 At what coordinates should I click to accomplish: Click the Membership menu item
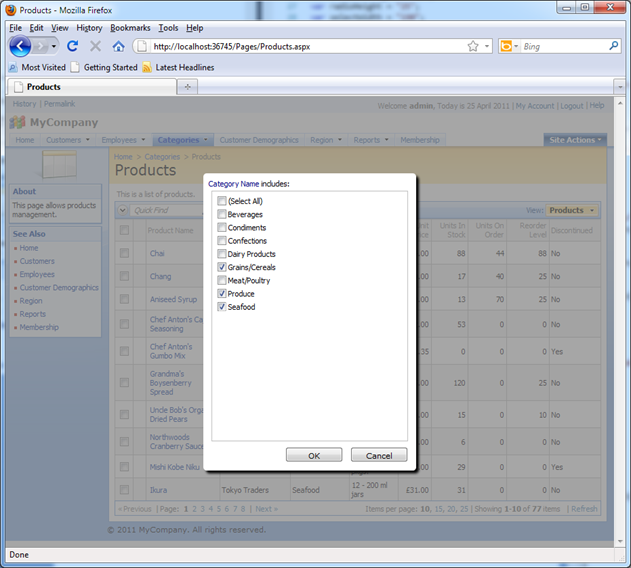point(420,140)
